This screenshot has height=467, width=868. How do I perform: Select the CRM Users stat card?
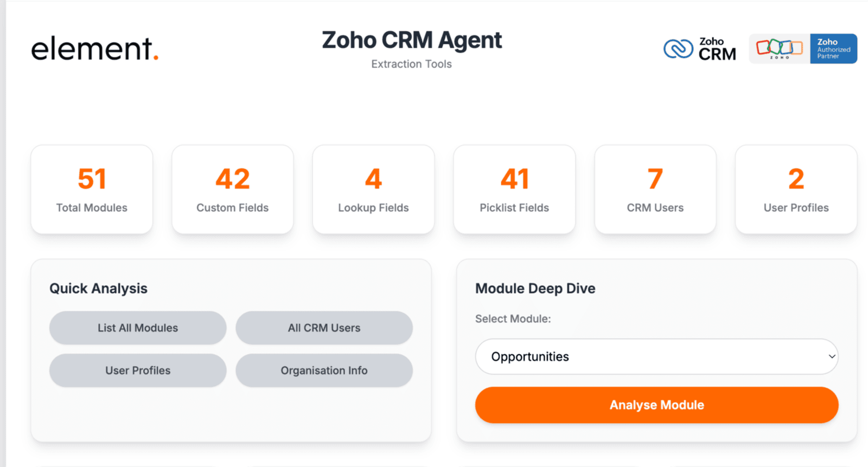[655, 189]
